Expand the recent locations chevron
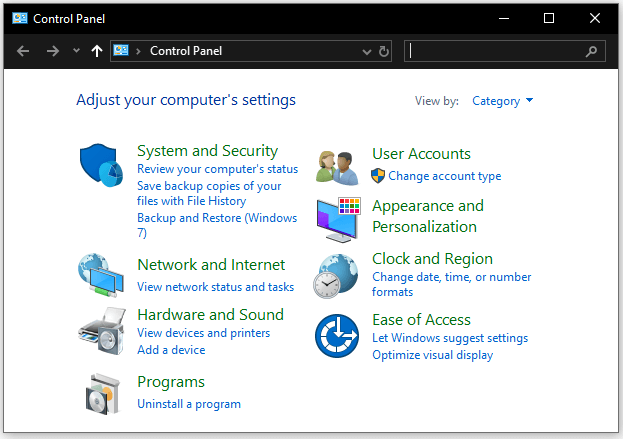The image size is (623, 439). click(76, 51)
